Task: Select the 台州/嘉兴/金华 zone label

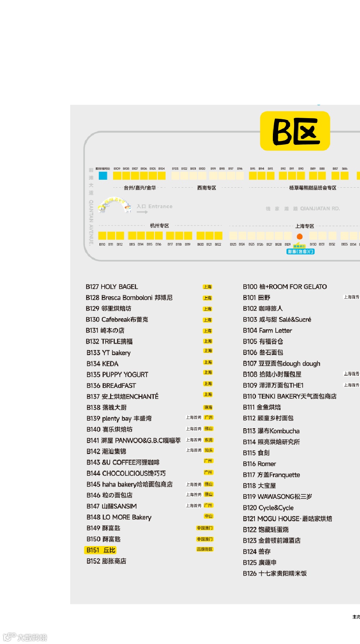Action: click(x=140, y=188)
